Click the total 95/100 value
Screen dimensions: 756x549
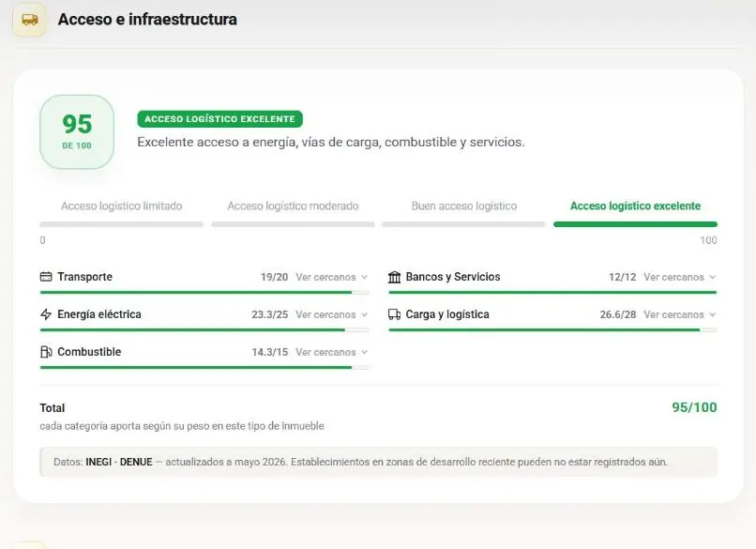tap(694, 407)
